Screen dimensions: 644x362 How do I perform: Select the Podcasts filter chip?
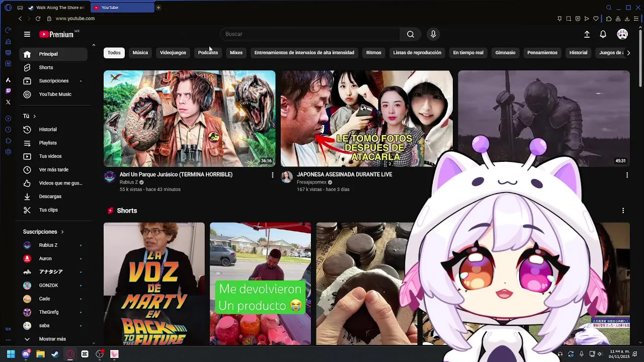208,53
